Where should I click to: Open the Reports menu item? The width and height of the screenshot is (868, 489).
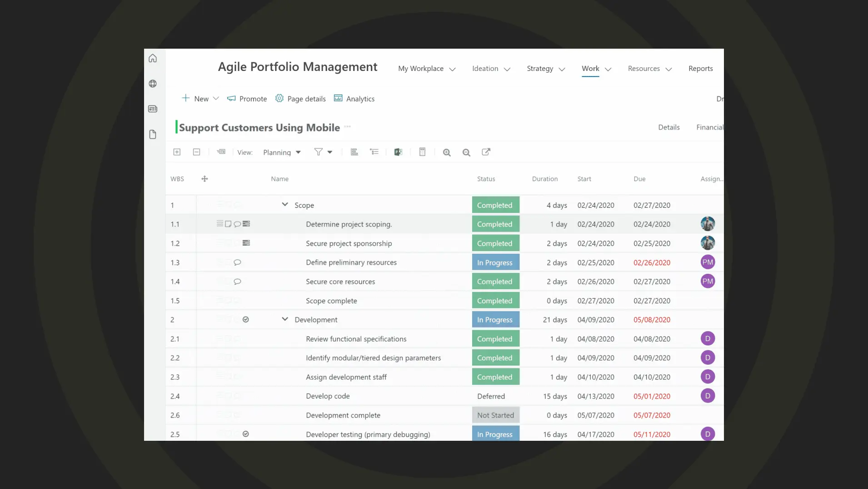pos(700,69)
